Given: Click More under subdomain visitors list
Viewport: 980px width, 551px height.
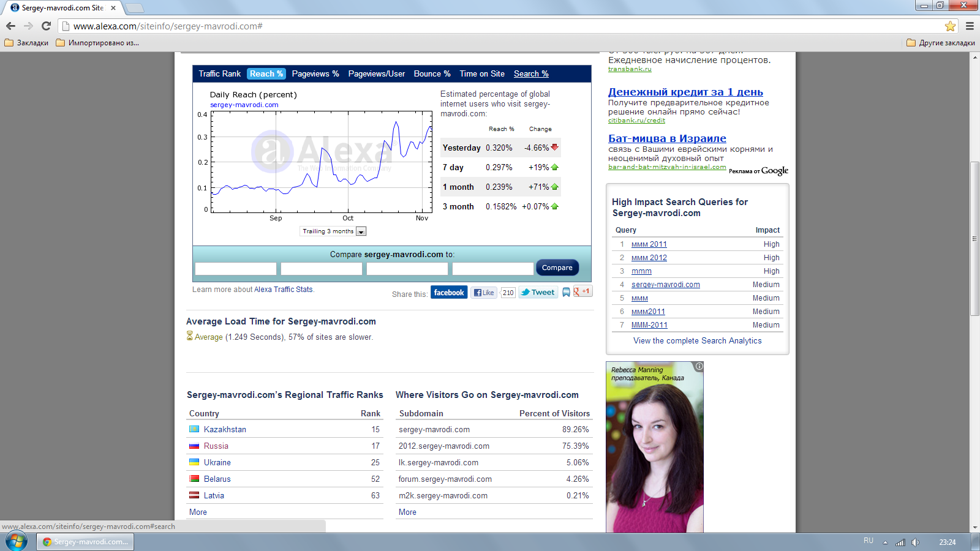Looking at the screenshot, I should click(407, 512).
